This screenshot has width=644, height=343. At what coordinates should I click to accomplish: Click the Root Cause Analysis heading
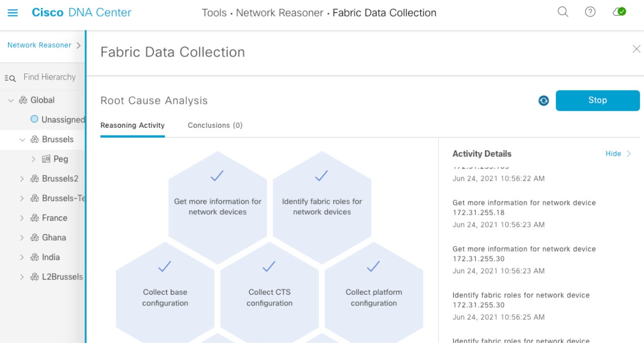coord(154,101)
